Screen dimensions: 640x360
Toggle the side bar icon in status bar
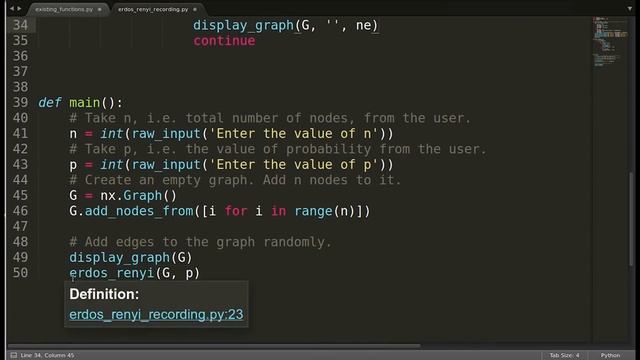tap(13, 355)
